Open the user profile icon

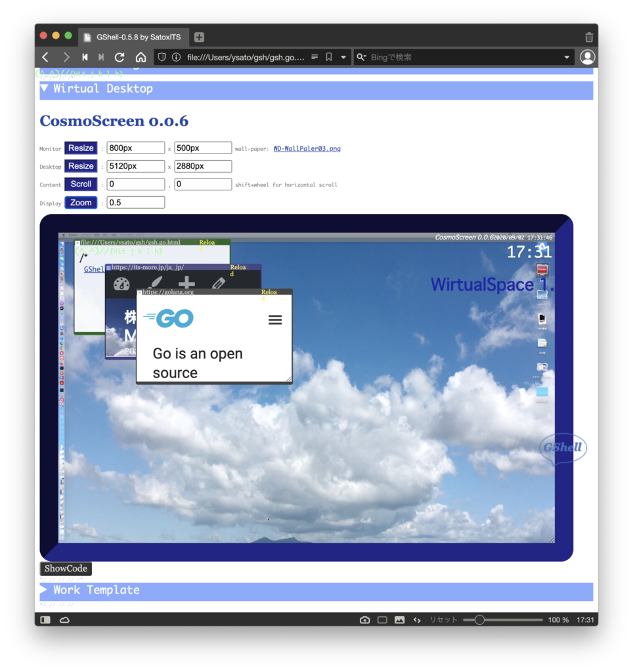pos(587,57)
